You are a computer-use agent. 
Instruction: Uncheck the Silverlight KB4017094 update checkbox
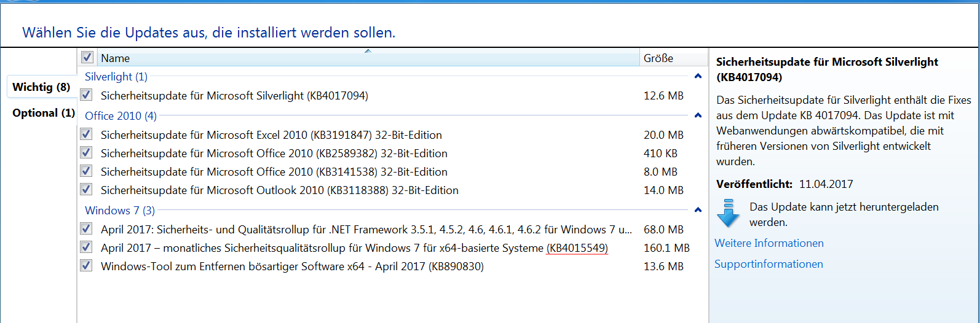[x=86, y=95]
